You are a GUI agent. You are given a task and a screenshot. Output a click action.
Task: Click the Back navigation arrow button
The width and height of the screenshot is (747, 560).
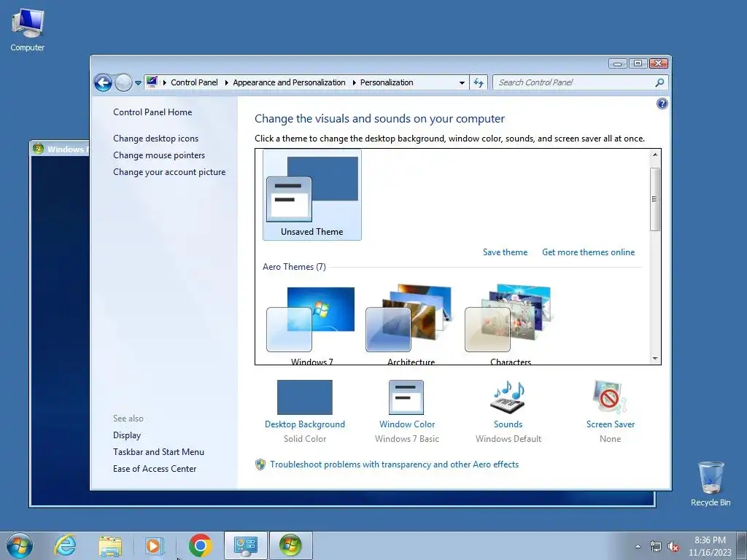pyautogui.click(x=103, y=82)
